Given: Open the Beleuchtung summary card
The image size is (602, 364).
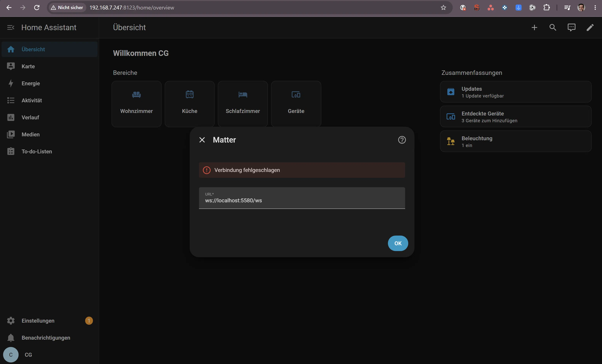Looking at the screenshot, I should 516,141.
